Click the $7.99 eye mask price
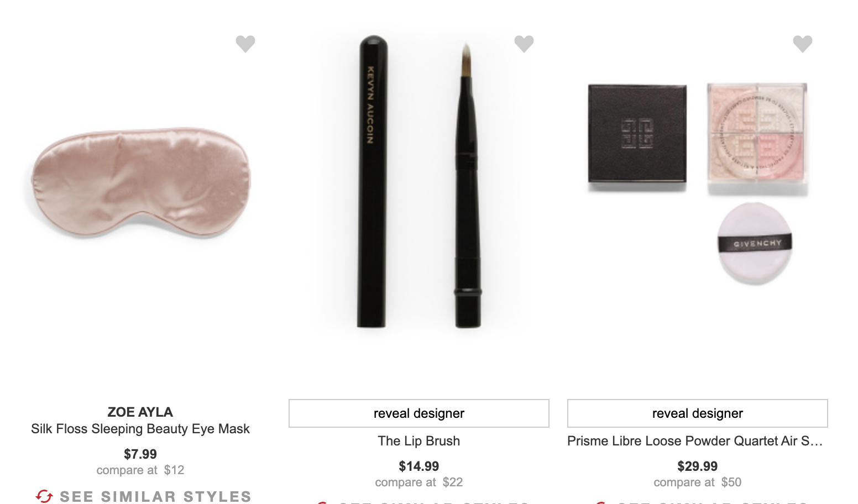The width and height of the screenshot is (858, 504). point(140,454)
